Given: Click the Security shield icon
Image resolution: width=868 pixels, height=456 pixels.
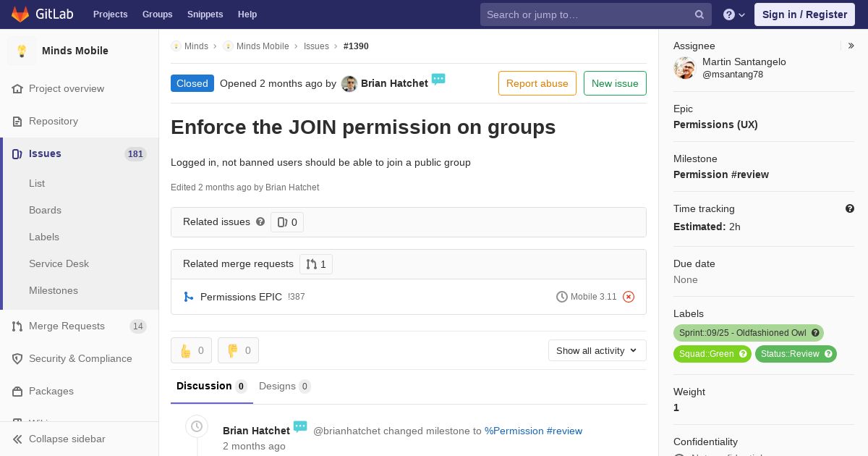Looking at the screenshot, I should pos(17,358).
